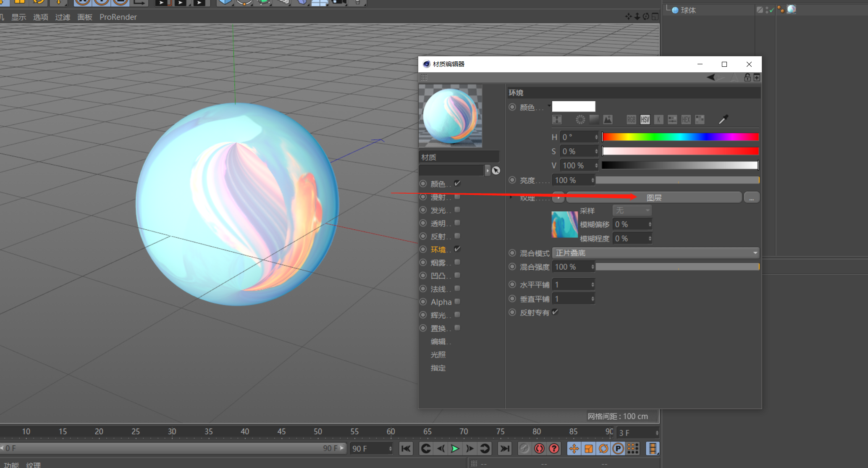Open the ProRender viewport menu
This screenshot has width=868, height=468.
click(118, 17)
